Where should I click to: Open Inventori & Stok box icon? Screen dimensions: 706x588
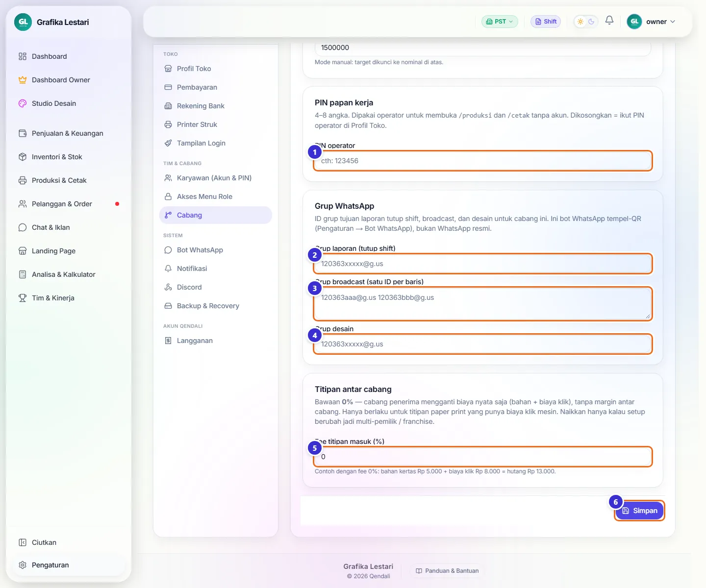click(x=23, y=157)
